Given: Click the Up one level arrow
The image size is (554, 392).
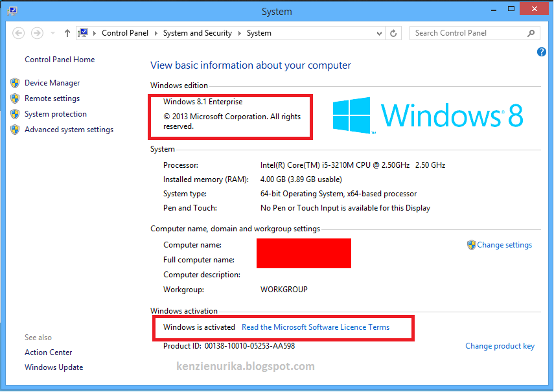Looking at the screenshot, I should [67, 32].
